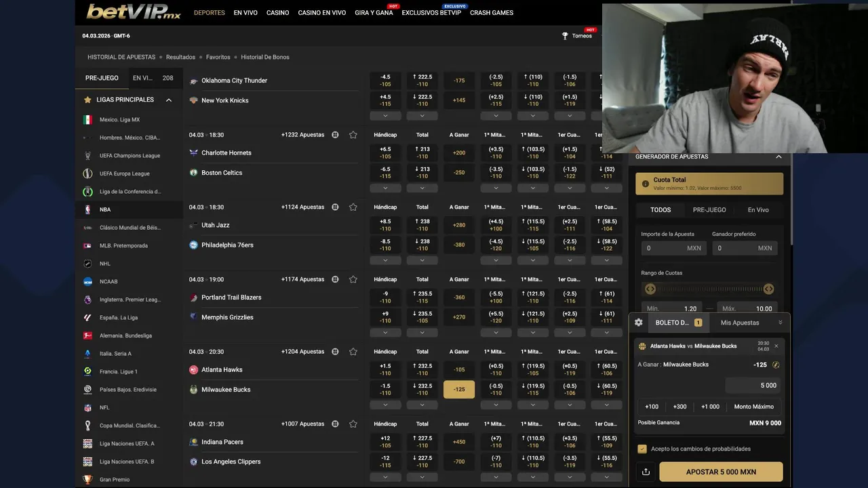The image size is (868, 488).
Task: Select the NFL league icon
Action: pos(87,408)
